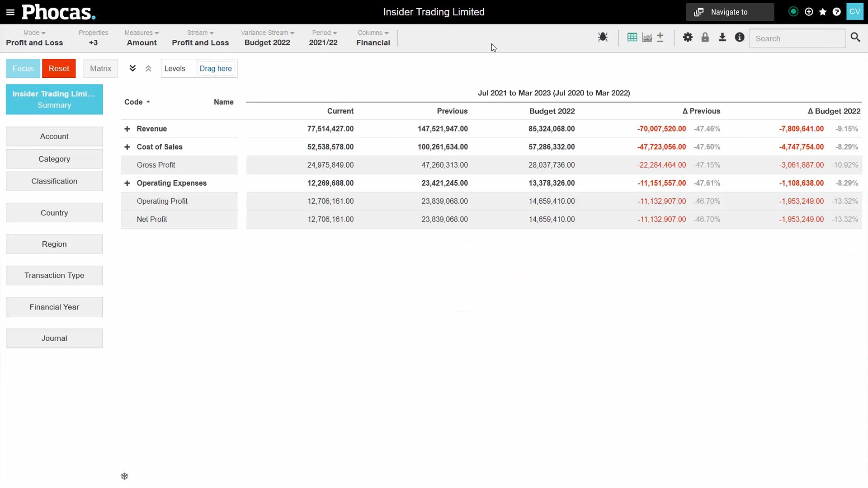Open the Period dropdown showing 2021/22
This screenshot has height=488, width=868.
click(x=323, y=38)
